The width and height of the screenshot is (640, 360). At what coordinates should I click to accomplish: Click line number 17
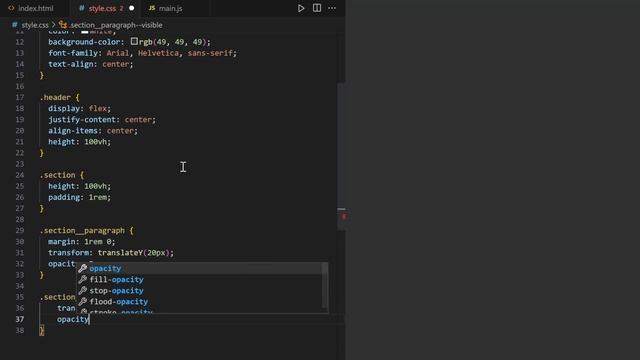(x=20, y=97)
